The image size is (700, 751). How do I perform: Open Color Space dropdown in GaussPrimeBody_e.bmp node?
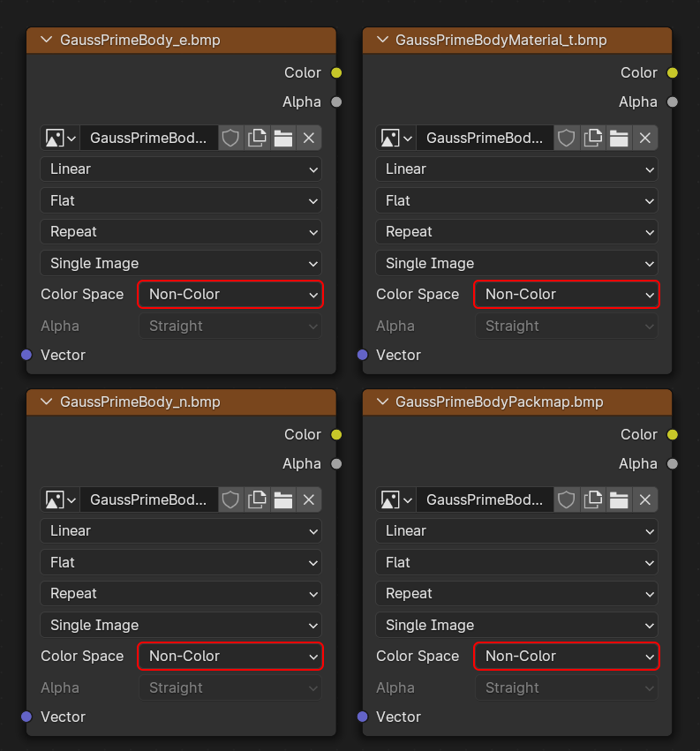coord(230,295)
